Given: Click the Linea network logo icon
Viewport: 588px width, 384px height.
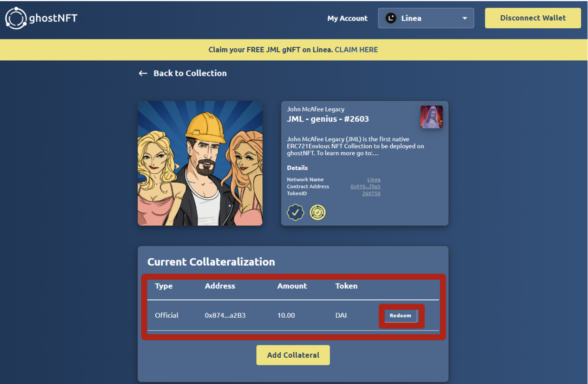Looking at the screenshot, I should pyautogui.click(x=391, y=18).
